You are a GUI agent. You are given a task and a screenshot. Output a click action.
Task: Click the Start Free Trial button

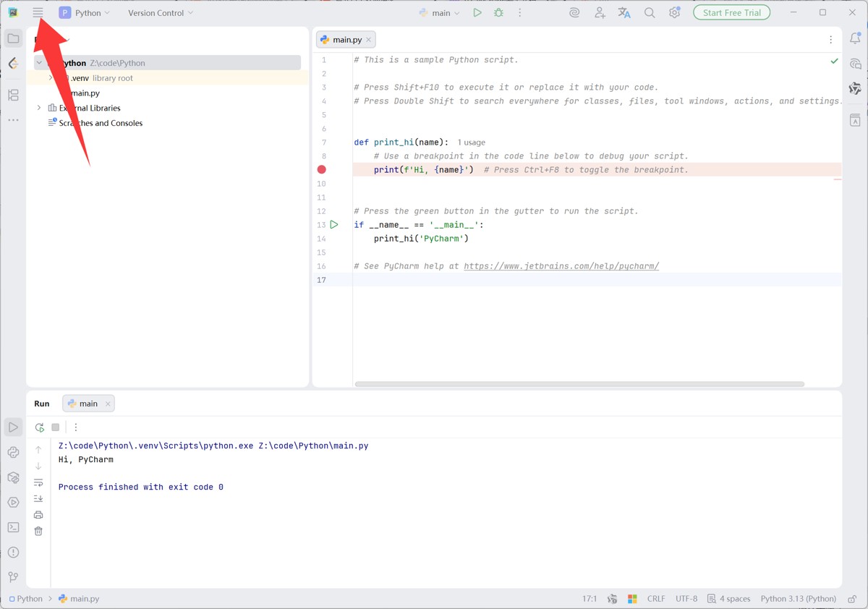tap(731, 13)
